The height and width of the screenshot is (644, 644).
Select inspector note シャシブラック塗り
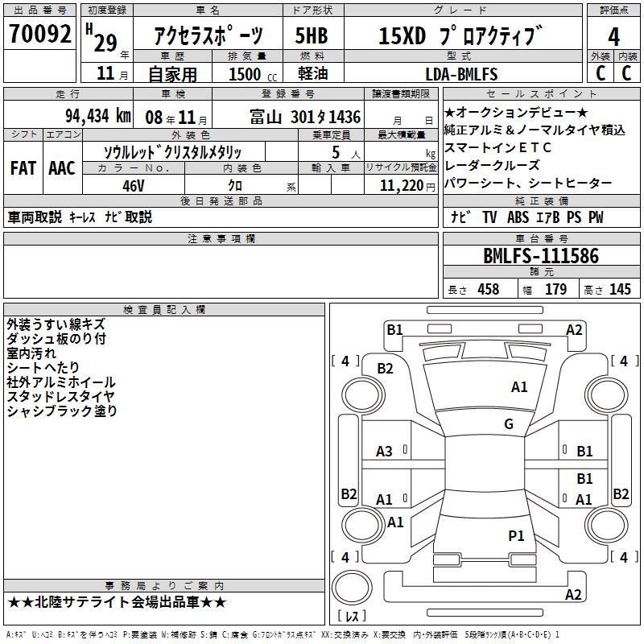click(x=62, y=411)
